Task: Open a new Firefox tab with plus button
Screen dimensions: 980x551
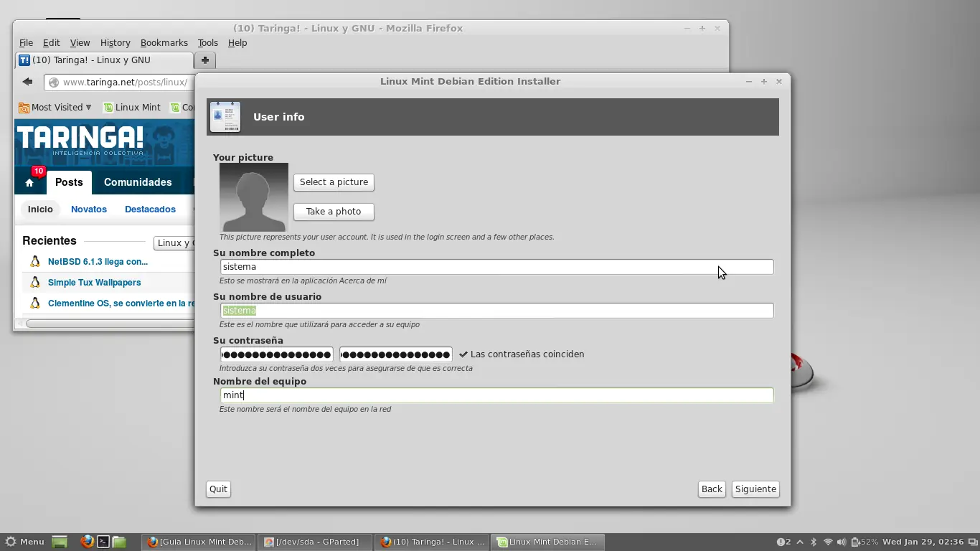Action: 204,60
